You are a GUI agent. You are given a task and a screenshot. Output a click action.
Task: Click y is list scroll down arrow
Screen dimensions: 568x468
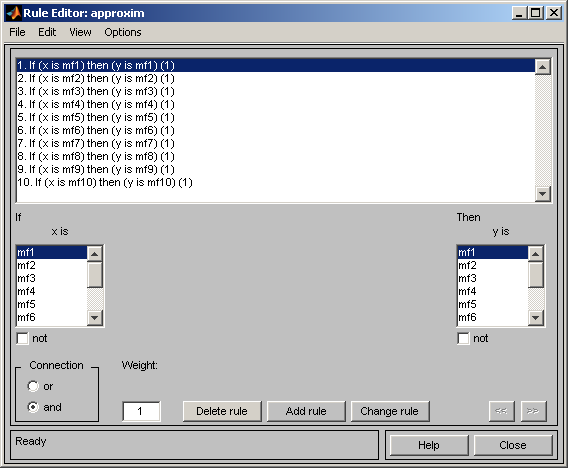tap(536, 318)
